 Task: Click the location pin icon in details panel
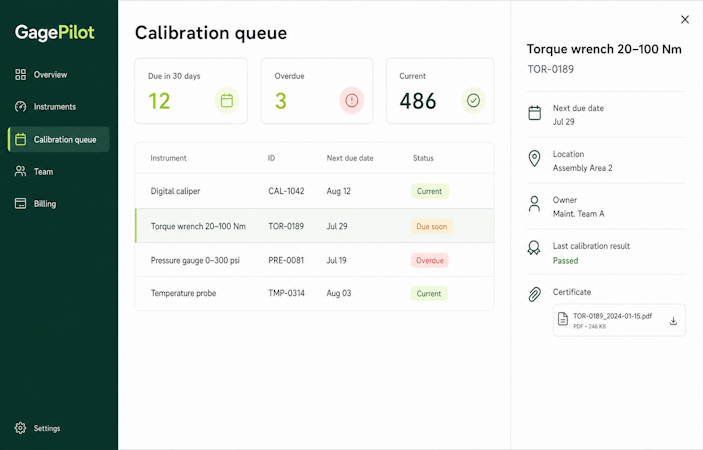coord(534,158)
